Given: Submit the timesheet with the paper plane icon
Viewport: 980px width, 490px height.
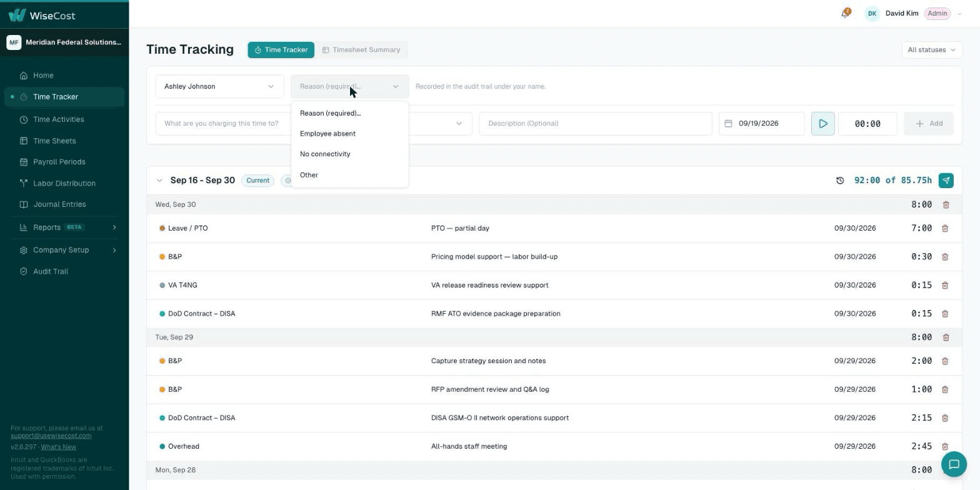Looking at the screenshot, I should pos(946,181).
